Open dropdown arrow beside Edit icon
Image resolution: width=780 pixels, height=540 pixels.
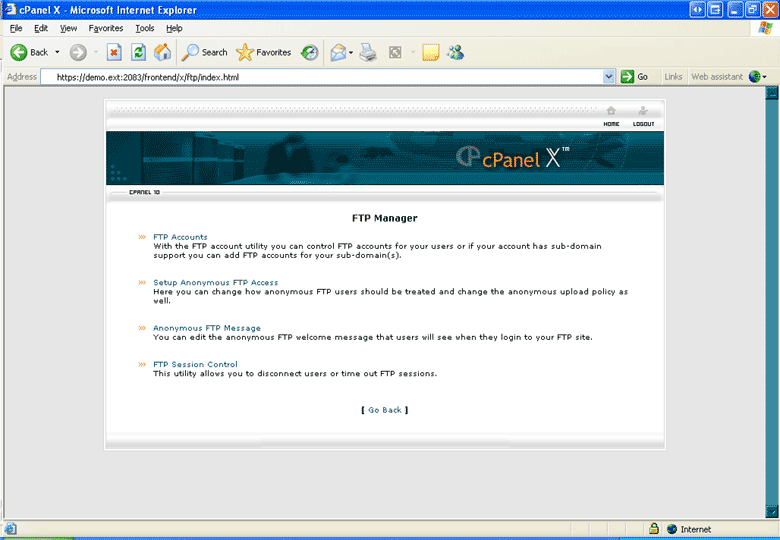click(413, 52)
